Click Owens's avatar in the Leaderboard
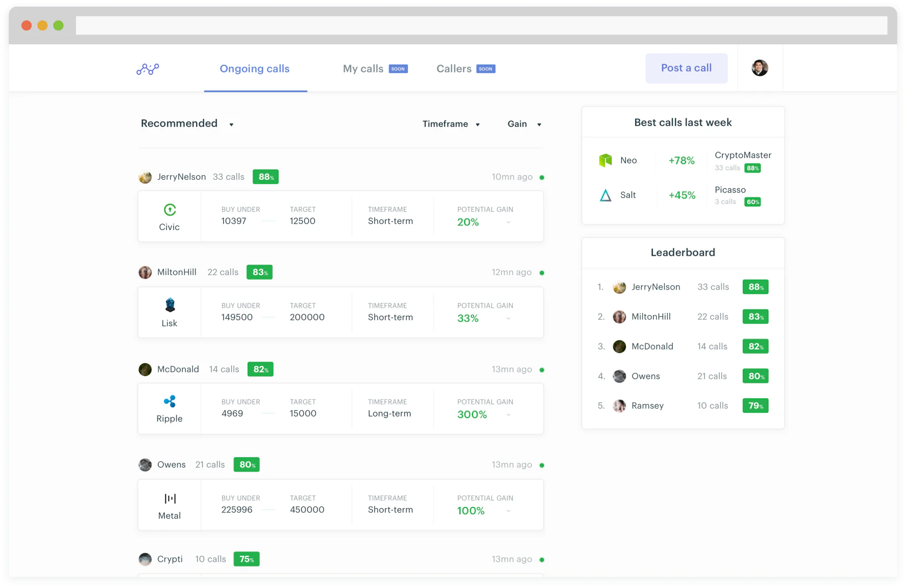This screenshot has height=588, width=906. click(x=619, y=376)
